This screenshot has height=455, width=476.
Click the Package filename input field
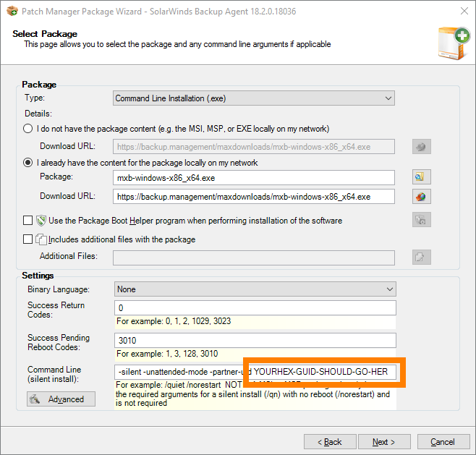pos(254,177)
